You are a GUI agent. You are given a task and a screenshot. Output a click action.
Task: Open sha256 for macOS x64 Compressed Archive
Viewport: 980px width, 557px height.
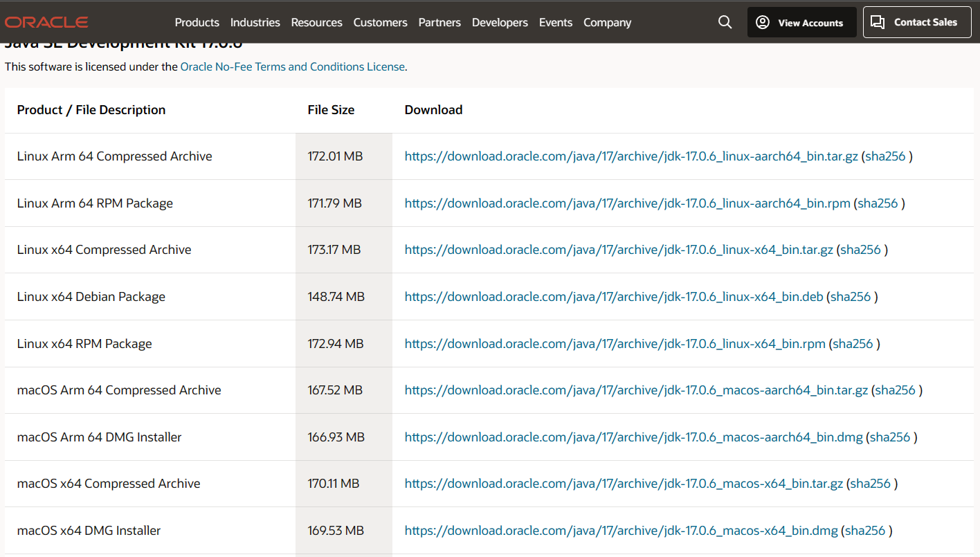tap(871, 484)
